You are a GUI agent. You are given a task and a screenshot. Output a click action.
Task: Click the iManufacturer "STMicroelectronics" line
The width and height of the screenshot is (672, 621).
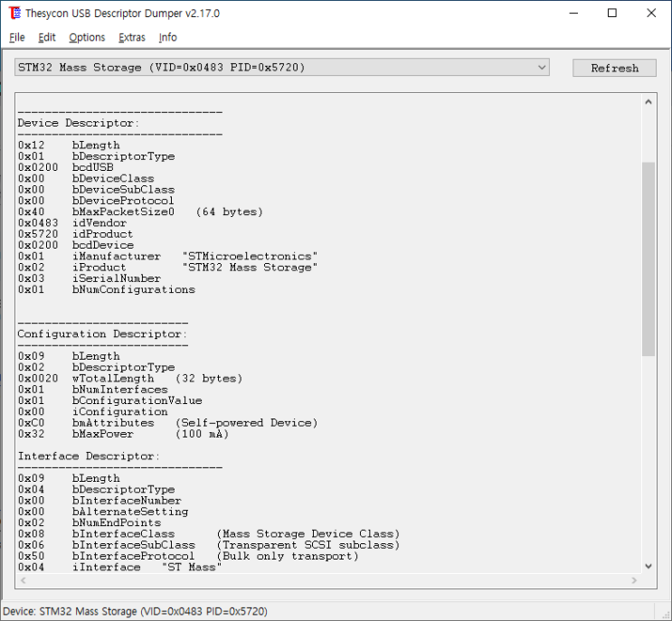click(x=167, y=256)
